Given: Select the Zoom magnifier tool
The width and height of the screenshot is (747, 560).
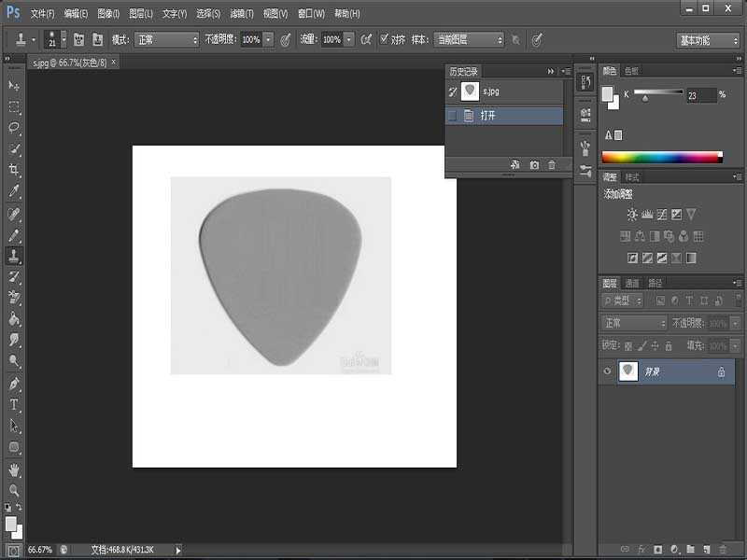Looking at the screenshot, I should [x=14, y=490].
